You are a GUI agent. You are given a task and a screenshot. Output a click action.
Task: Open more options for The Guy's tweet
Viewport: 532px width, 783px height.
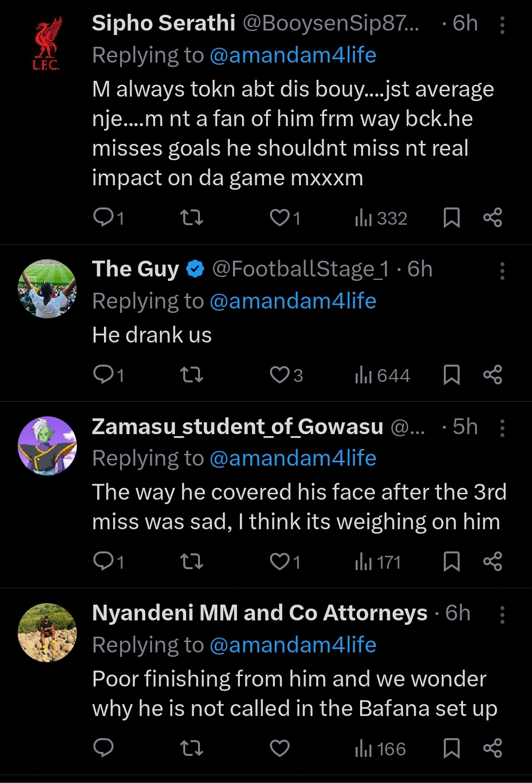(502, 271)
